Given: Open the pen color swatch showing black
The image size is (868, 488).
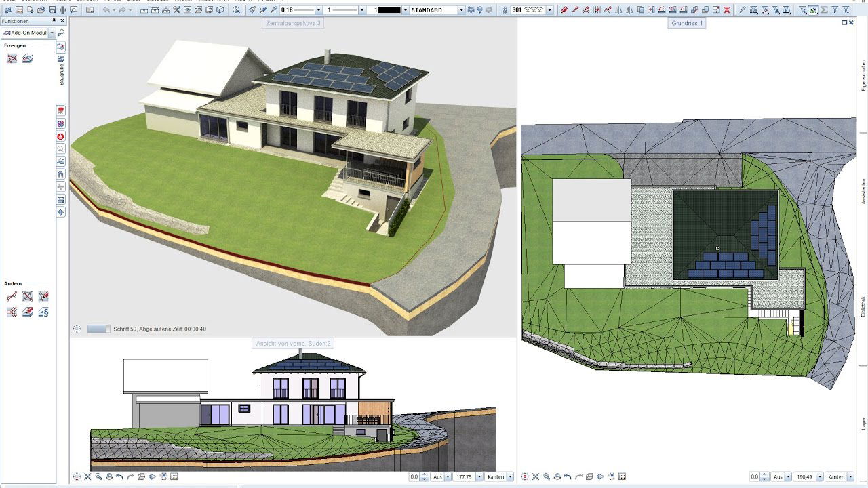Looking at the screenshot, I should click(389, 10).
